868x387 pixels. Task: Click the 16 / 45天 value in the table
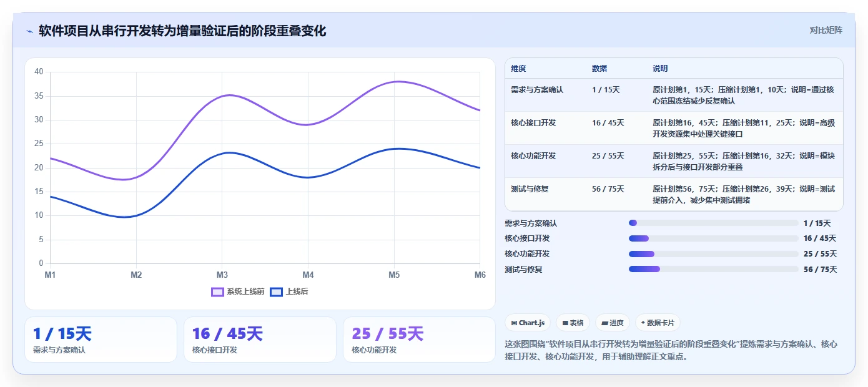point(608,123)
